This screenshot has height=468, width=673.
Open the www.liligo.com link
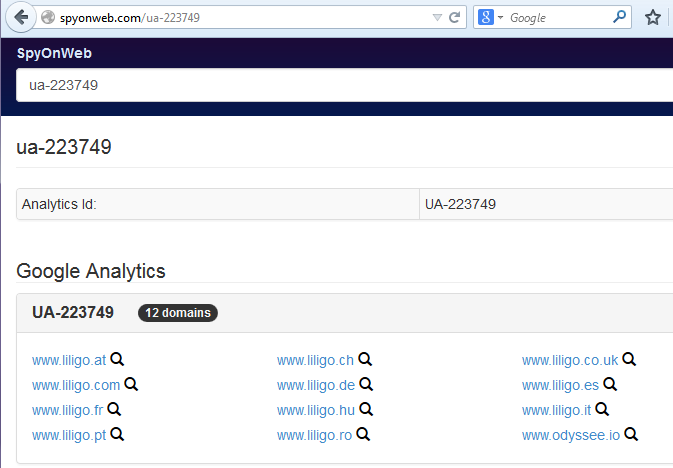coord(76,385)
